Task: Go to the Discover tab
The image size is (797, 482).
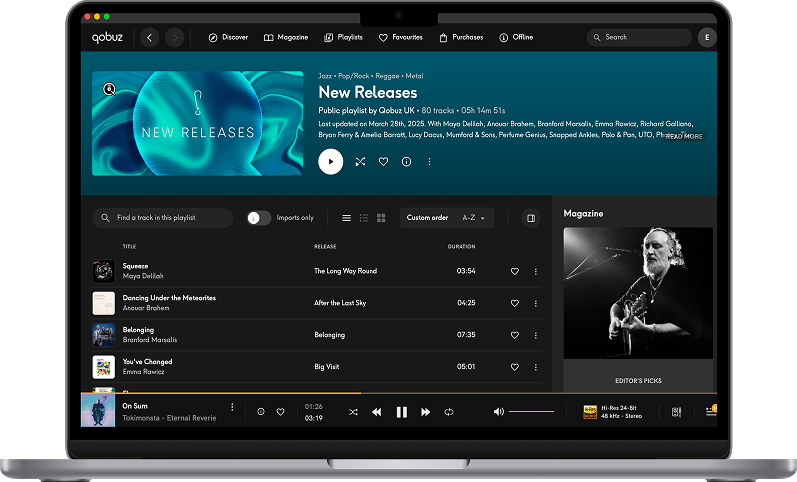Action: (x=228, y=37)
